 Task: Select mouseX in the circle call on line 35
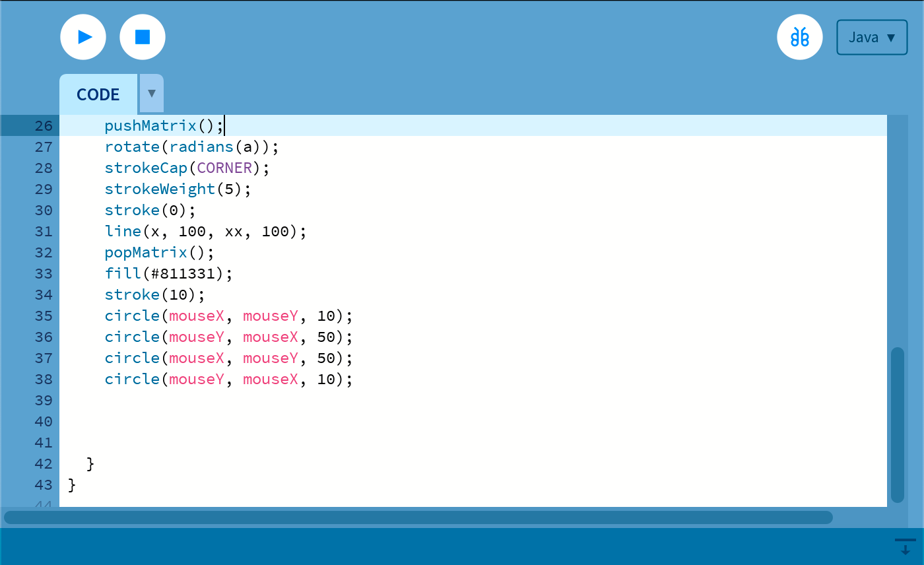pyautogui.click(x=197, y=316)
